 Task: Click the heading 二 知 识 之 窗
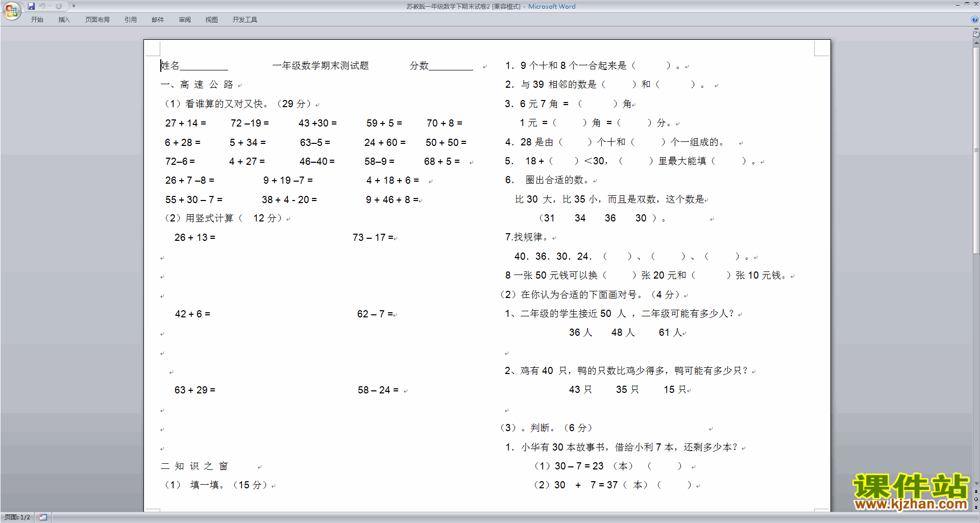[194, 466]
